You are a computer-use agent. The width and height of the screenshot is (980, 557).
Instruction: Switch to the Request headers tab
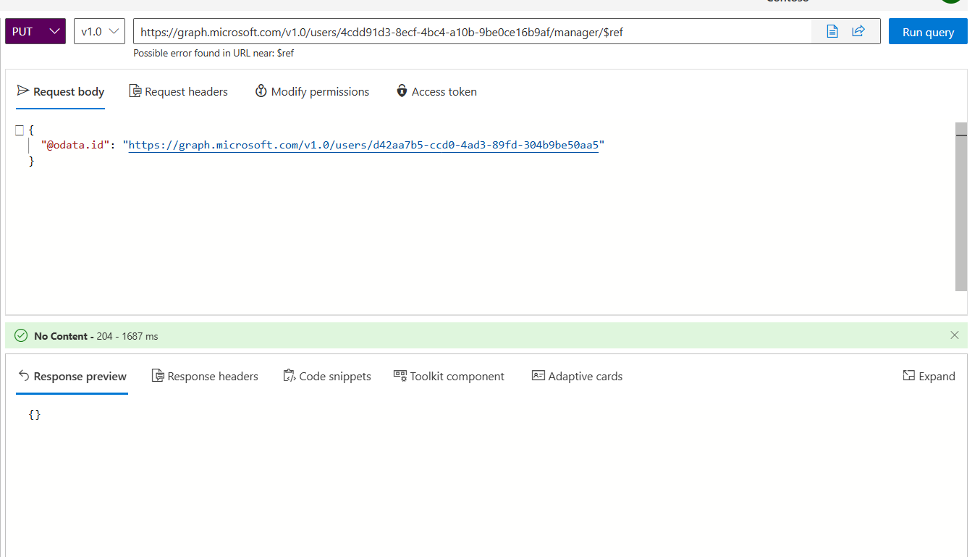[178, 92]
